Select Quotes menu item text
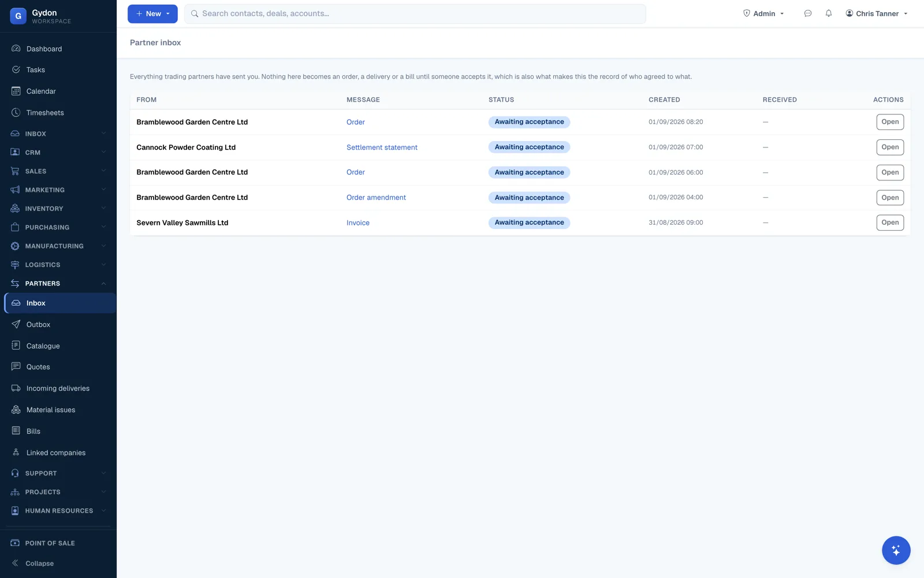 (38, 367)
